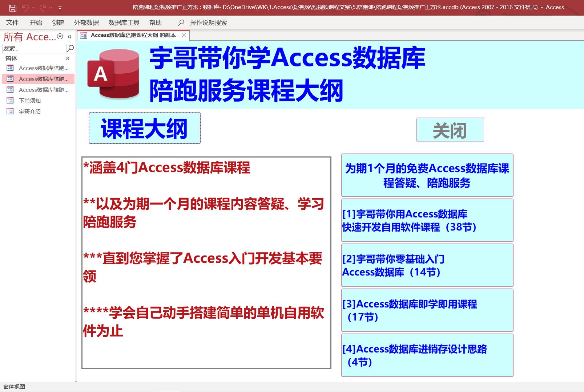This screenshot has width=584, height=392.
Task: Click the subtitle 陪跑服务课程大纲
Action: coord(246,90)
